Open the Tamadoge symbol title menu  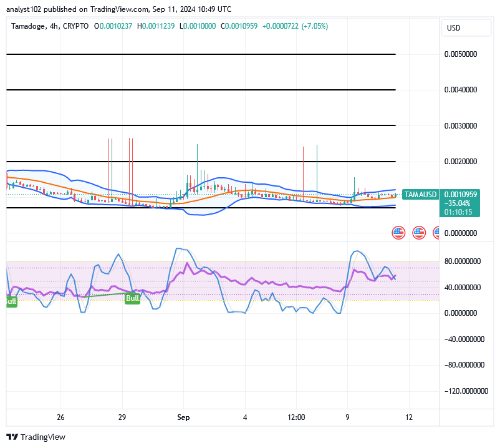[x=28, y=27]
